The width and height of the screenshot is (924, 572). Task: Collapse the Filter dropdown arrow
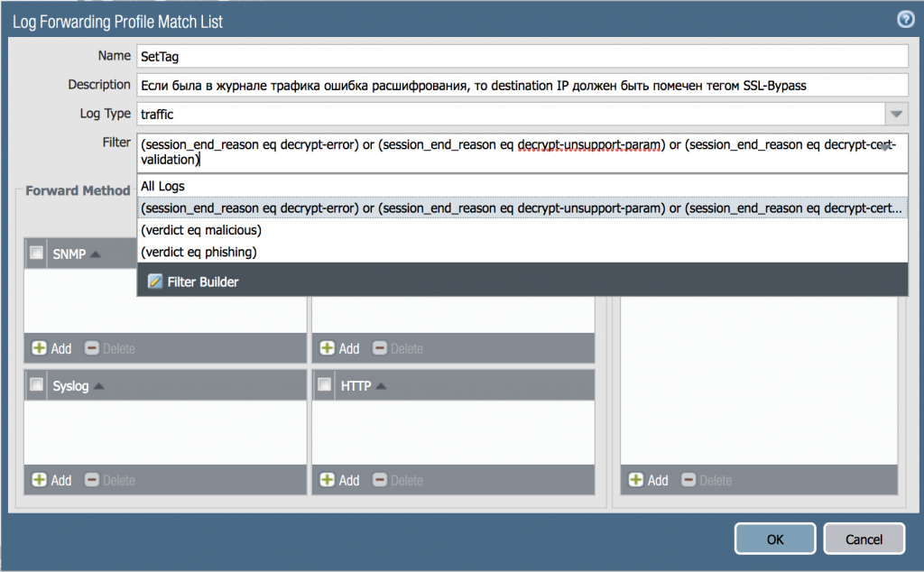tap(885, 148)
